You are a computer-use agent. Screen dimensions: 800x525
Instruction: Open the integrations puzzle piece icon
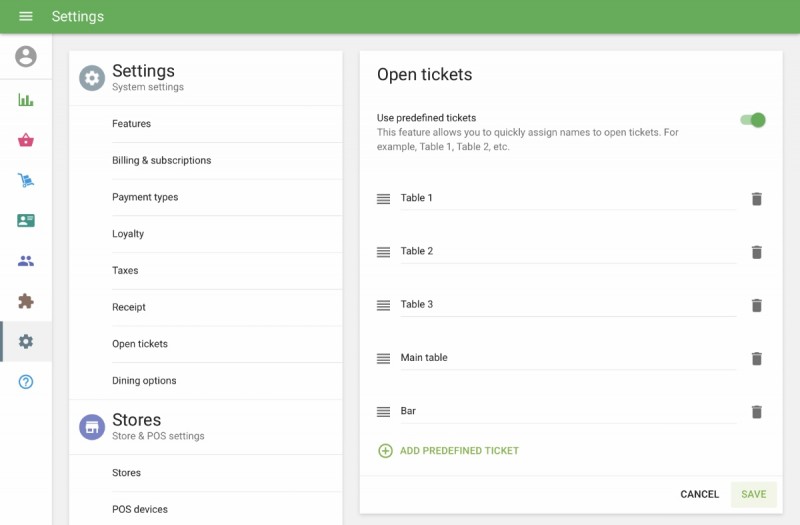tap(26, 301)
